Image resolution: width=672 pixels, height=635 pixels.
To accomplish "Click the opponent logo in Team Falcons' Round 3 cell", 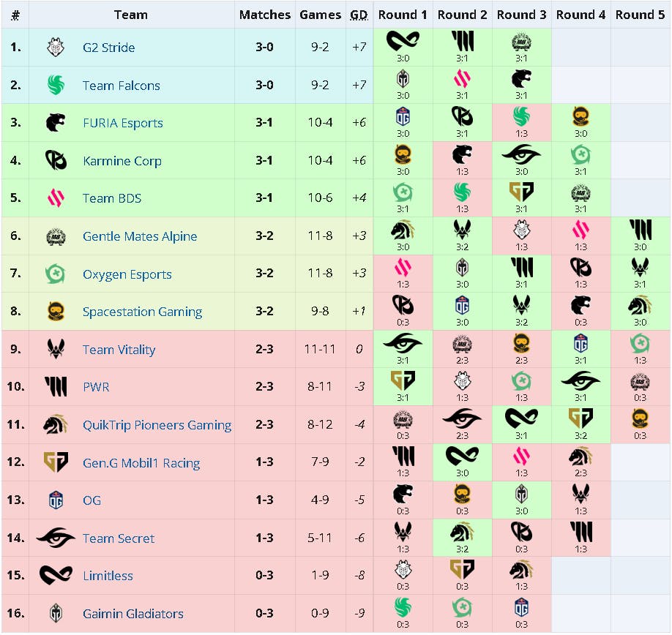I will coord(521,79).
